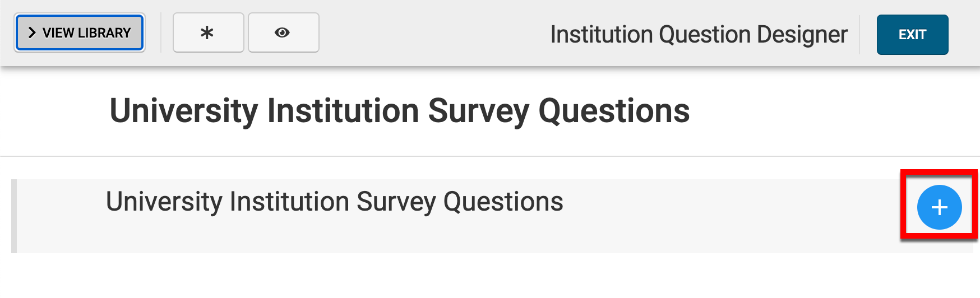Select the large bold page heading
This screenshot has height=298, width=980.
pos(399,111)
